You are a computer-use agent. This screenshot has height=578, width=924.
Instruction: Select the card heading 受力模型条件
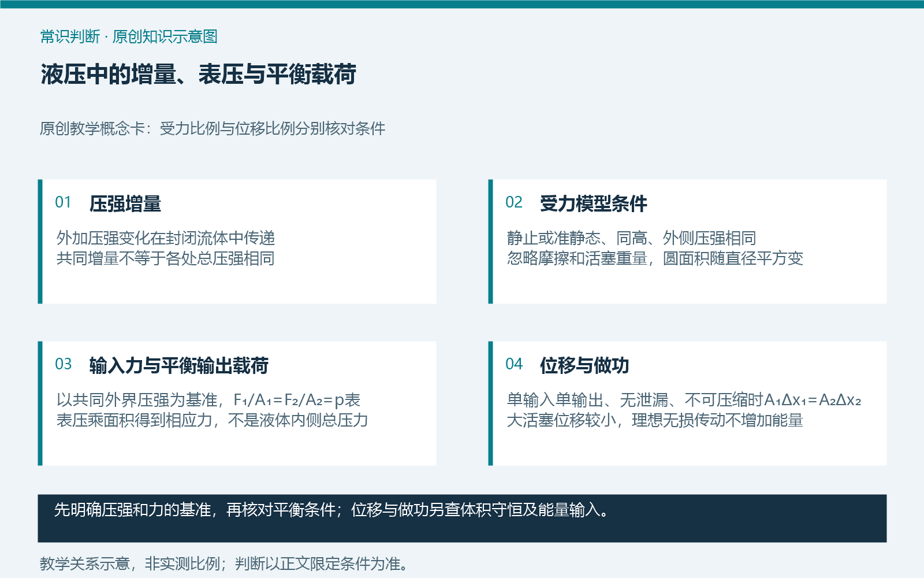594,203
